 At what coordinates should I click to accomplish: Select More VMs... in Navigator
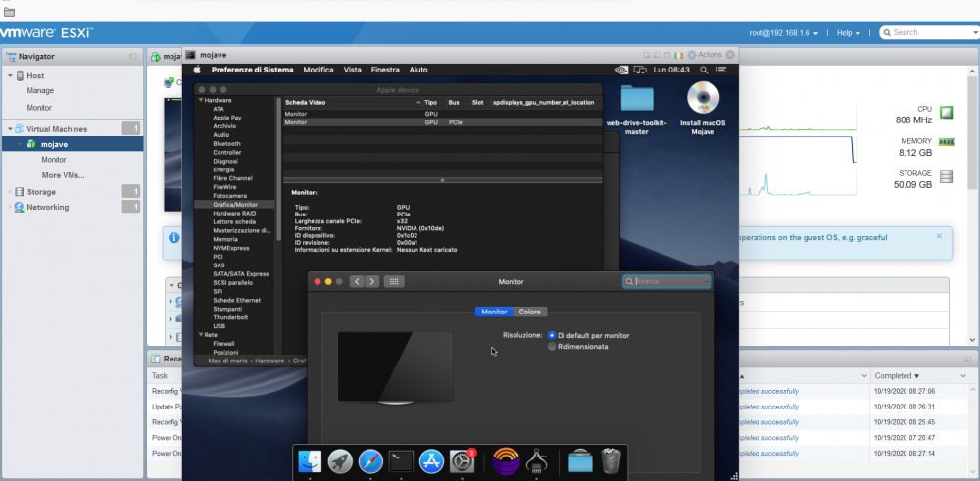63,175
